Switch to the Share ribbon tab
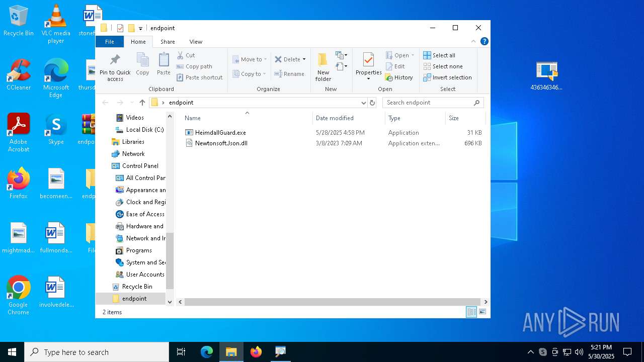The image size is (644, 362). tap(168, 42)
